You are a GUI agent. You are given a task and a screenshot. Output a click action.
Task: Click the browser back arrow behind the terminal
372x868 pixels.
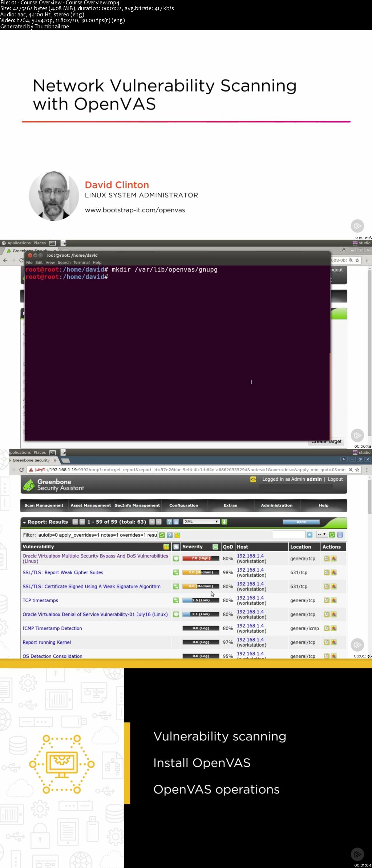point(5,260)
